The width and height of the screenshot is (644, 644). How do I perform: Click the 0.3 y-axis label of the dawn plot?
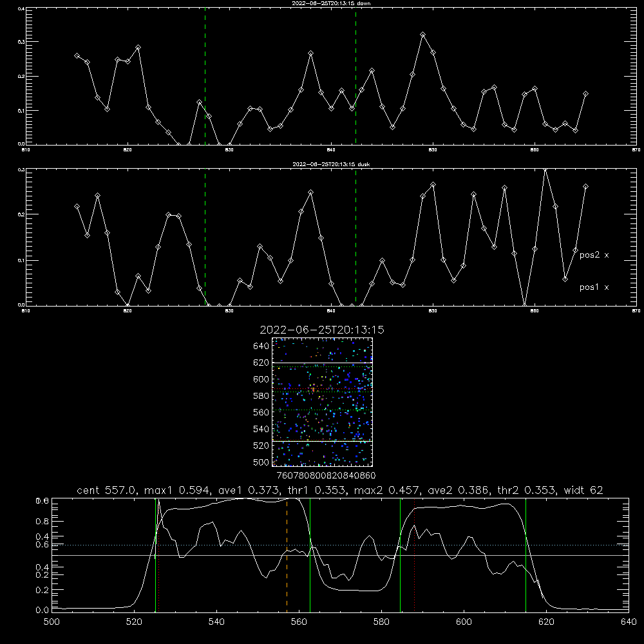coord(22,42)
